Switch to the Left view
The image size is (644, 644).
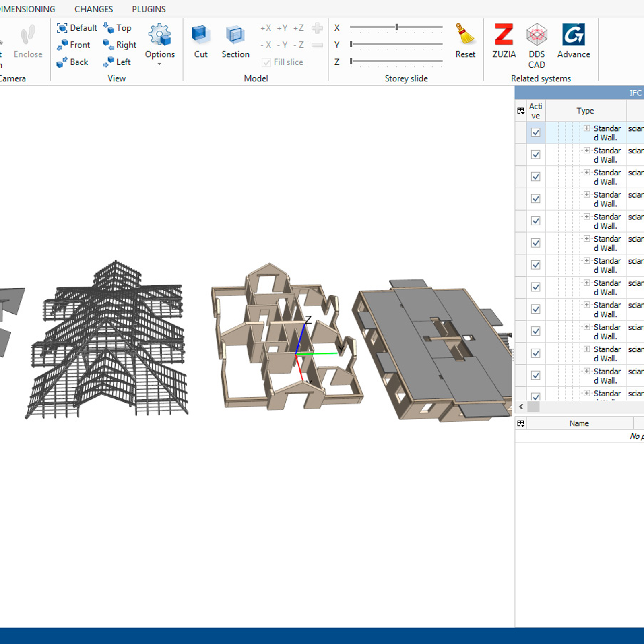pyautogui.click(x=117, y=62)
